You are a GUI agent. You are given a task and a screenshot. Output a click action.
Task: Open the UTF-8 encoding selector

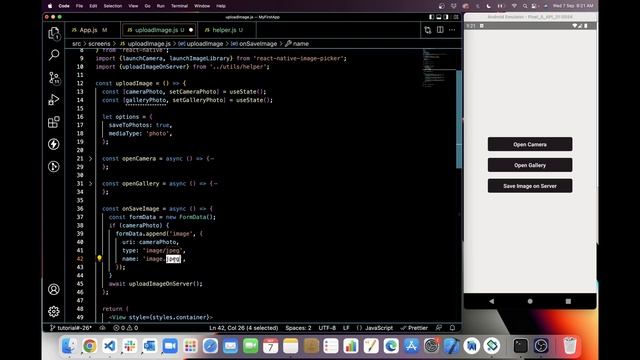point(327,328)
